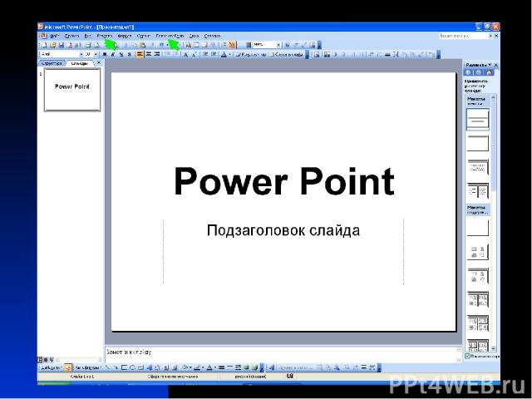This screenshot has height=399, width=532.
Task: Toggle Align Right text alignment
Action: pyautogui.click(x=157, y=54)
